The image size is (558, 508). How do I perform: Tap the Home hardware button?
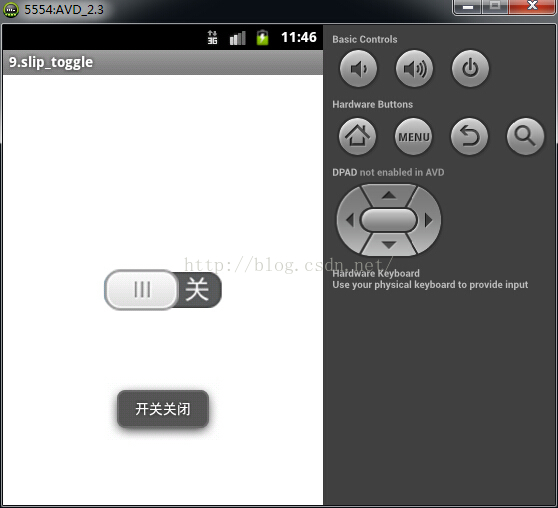pos(357,136)
